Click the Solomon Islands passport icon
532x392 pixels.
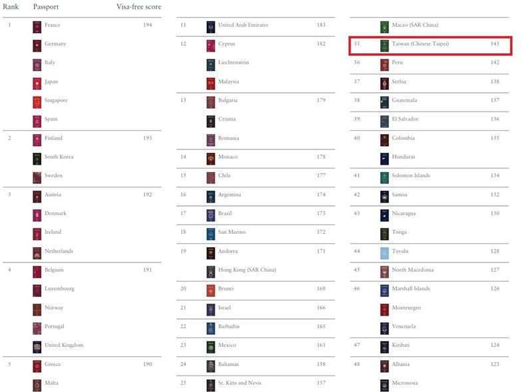pyautogui.click(x=384, y=177)
